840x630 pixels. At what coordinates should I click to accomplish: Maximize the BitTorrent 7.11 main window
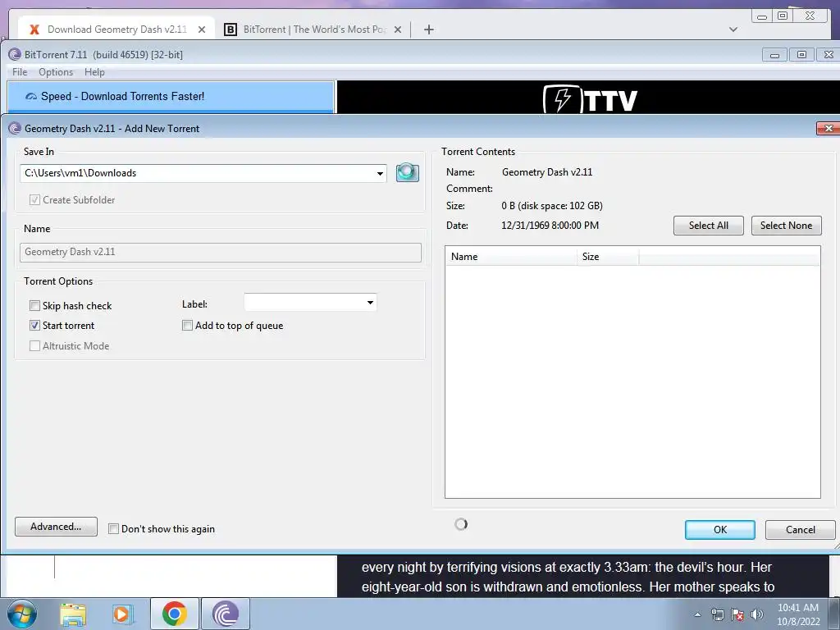[801, 55]
